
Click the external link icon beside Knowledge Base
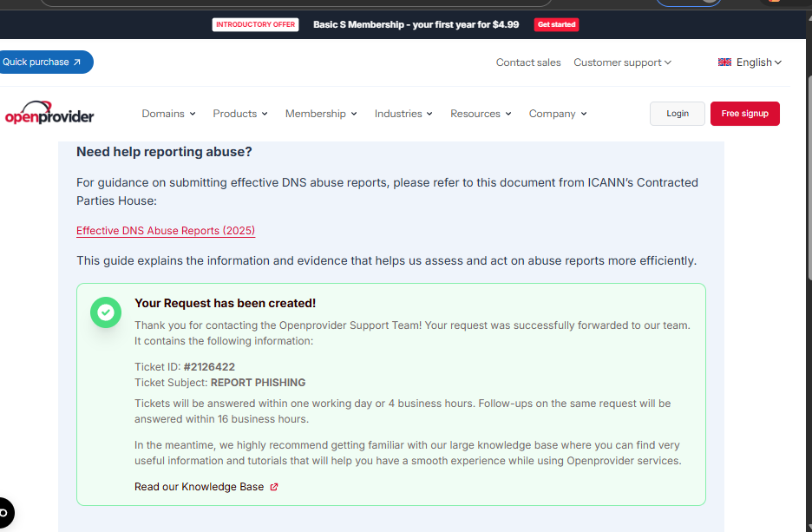[274, 487]
